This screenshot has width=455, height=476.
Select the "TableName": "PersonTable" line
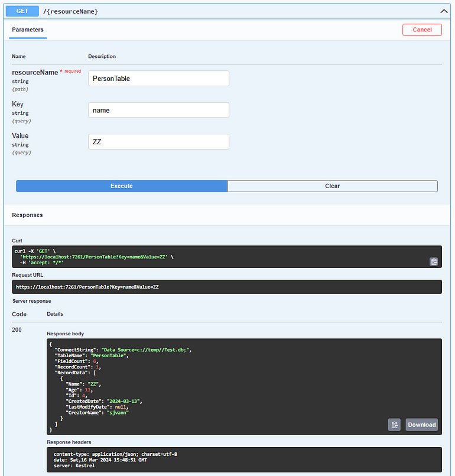92,355
